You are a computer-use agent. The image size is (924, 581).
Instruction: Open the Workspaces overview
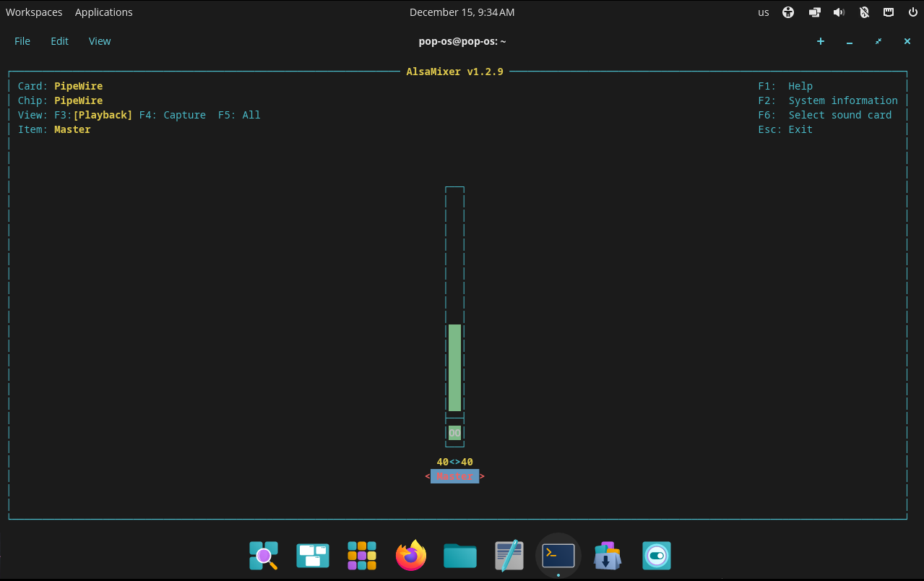pyautogui.click(x=34, y=12)
